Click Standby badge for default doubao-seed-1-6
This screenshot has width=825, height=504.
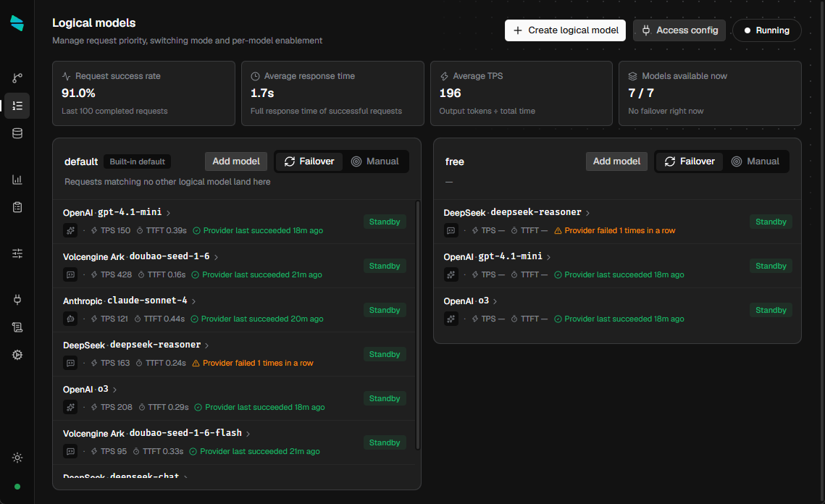(385, 266)
